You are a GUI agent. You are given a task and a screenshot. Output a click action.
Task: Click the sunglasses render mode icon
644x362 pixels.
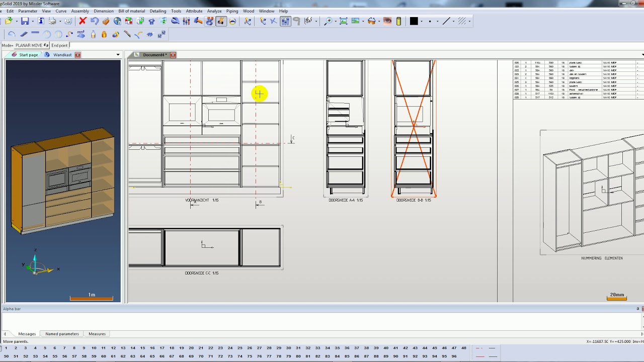(x=371, y=21)
